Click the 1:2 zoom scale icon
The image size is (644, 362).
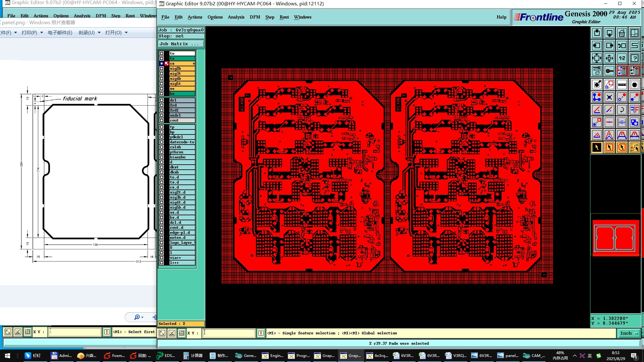coord(622,58)
